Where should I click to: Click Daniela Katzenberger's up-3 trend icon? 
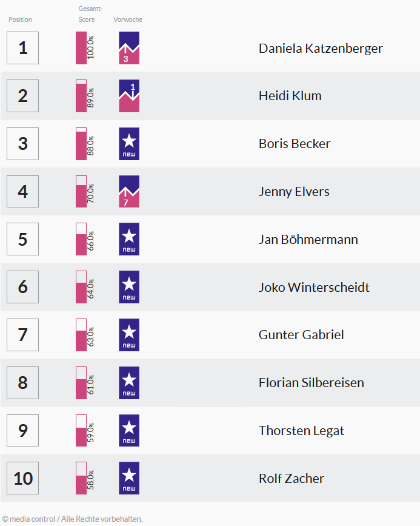[129, 48]
